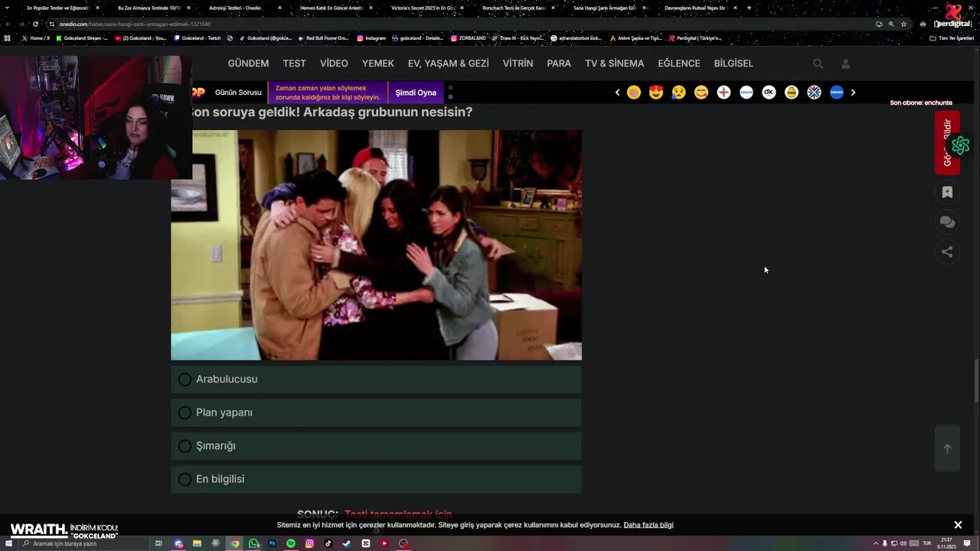Open EV, YAŞAM & GEZİ category
980x551 pixels.
tap(448, 64)
